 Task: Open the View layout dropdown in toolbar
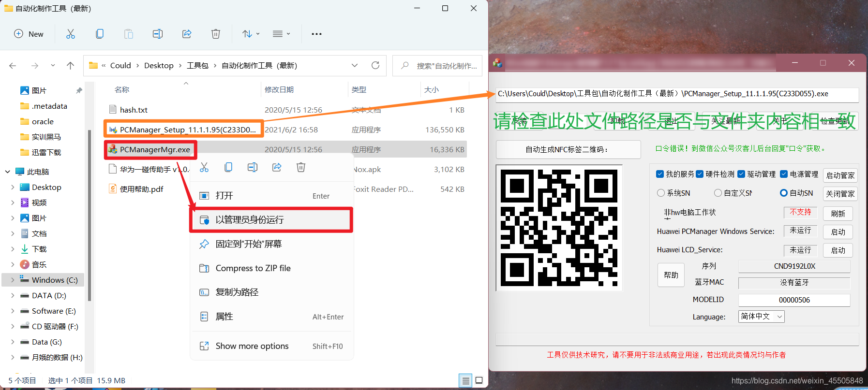281,34
